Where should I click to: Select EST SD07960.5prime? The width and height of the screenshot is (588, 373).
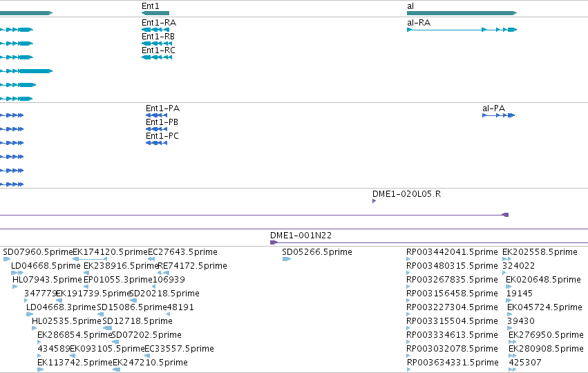pyautogui.click(x=38, y=252)
